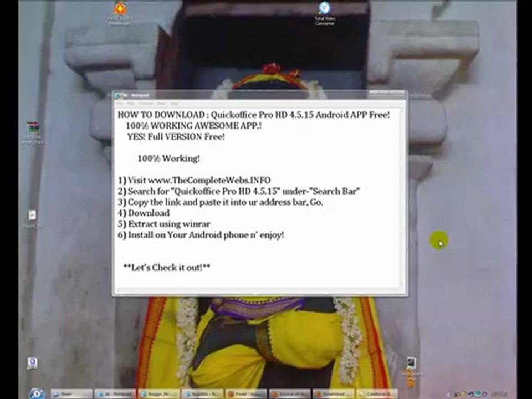Switch to the 'Source of' taskbar button
This screenshot has height=399, width=532.
tap(289, 394)
